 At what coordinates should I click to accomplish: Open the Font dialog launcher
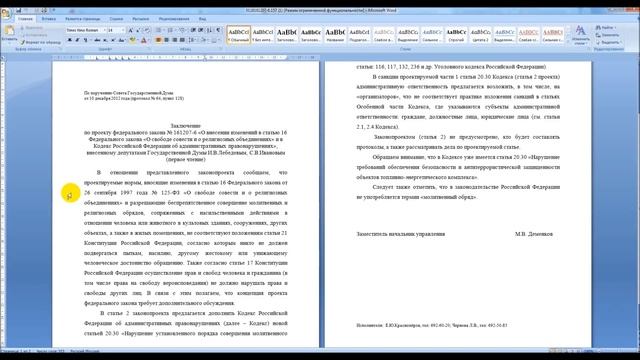point(149,49)
